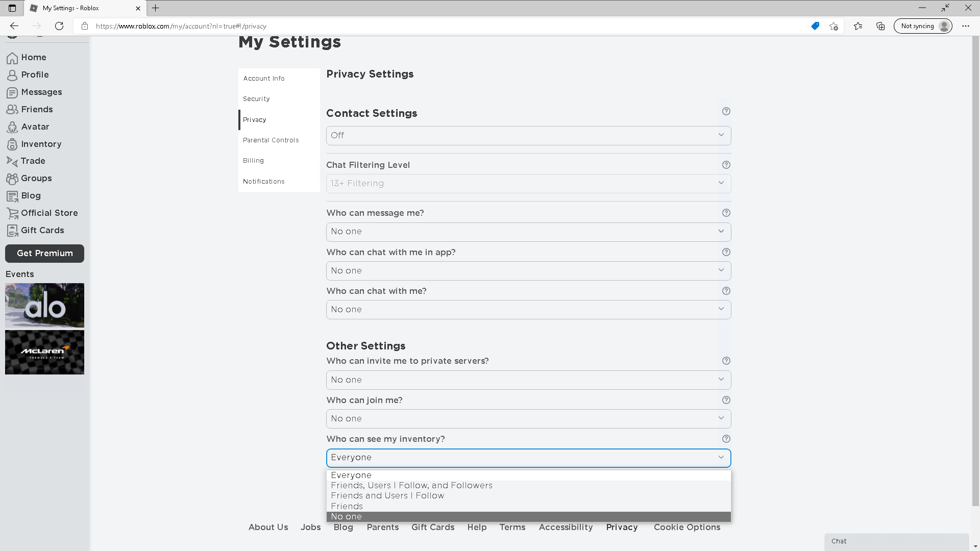Open the Notifications settings tab
Viewport: 980px width, 551px height.
tap(279, 182)
